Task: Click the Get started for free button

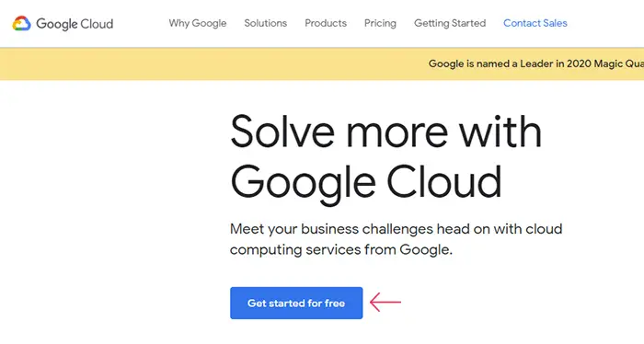Action: [296, 303]
